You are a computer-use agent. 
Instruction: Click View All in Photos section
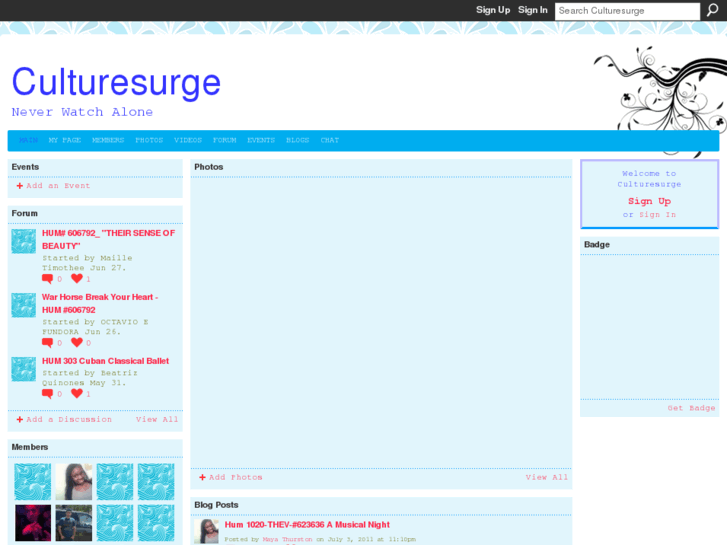[547, 477]
